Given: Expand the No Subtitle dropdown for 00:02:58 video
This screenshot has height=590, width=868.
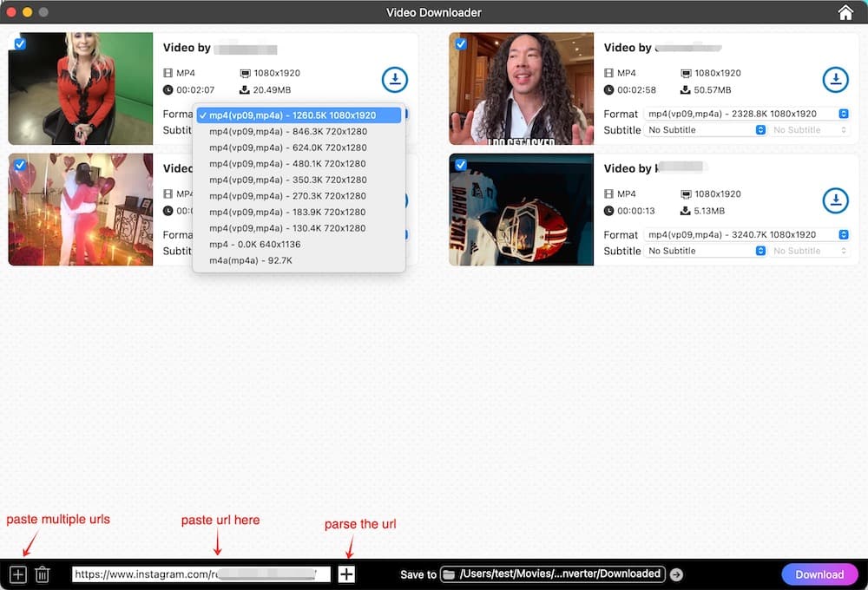Looking at the screenshot, I should point(706,130).
